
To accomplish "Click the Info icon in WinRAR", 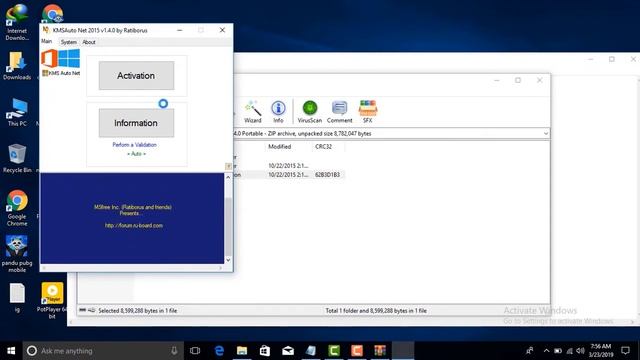I will tap(278, 111).
